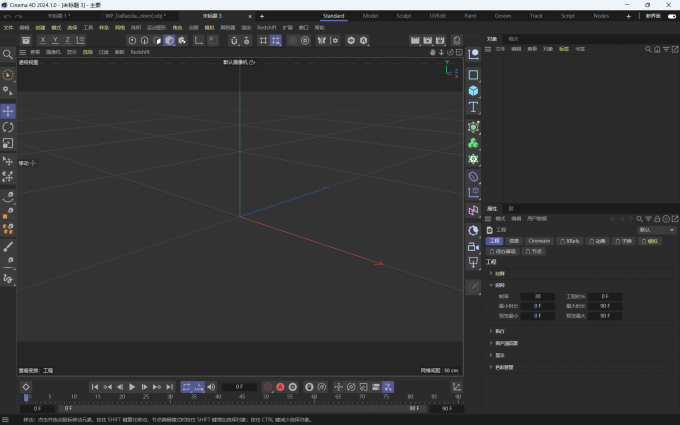Add a Cube primitive object
The height and width of the screenshot is (425, 680).
(x=473, y=91)
